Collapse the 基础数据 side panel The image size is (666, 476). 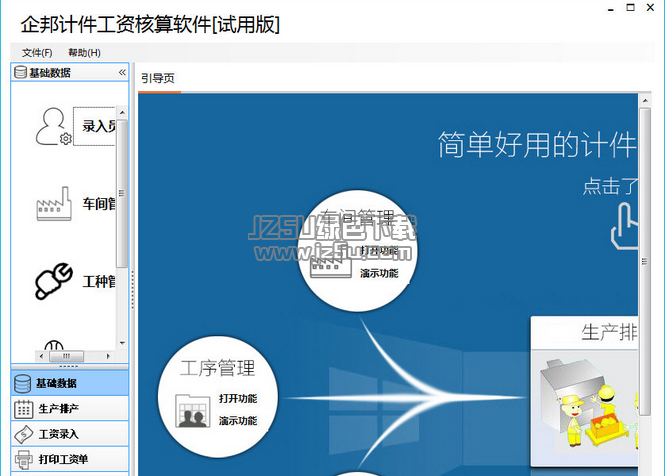[x=122, y=73]
